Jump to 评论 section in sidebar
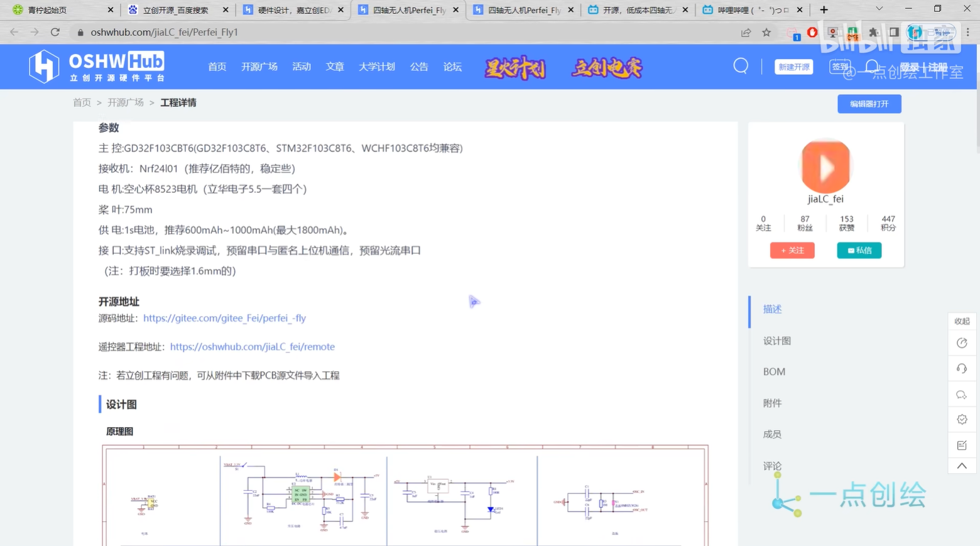 [772, 466]
